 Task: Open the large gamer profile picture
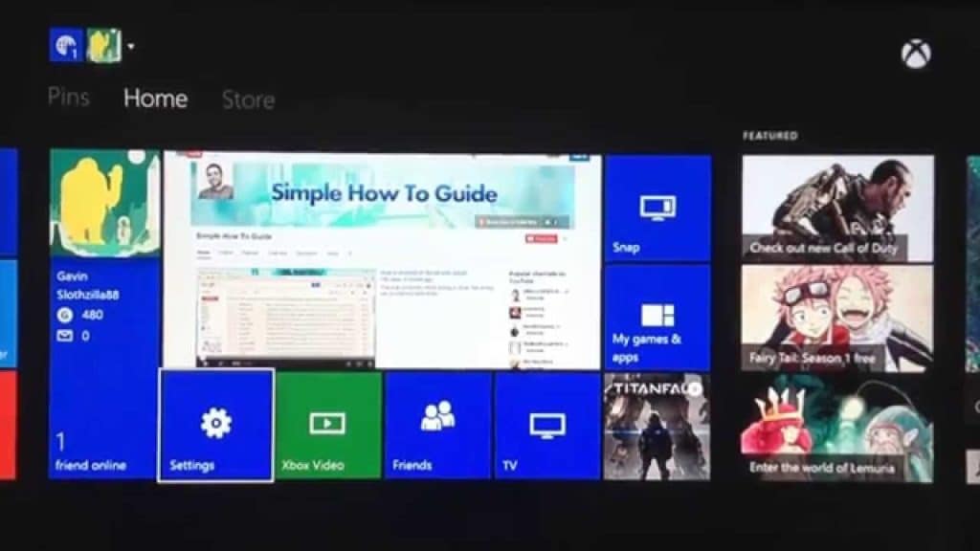pos(105,204)
